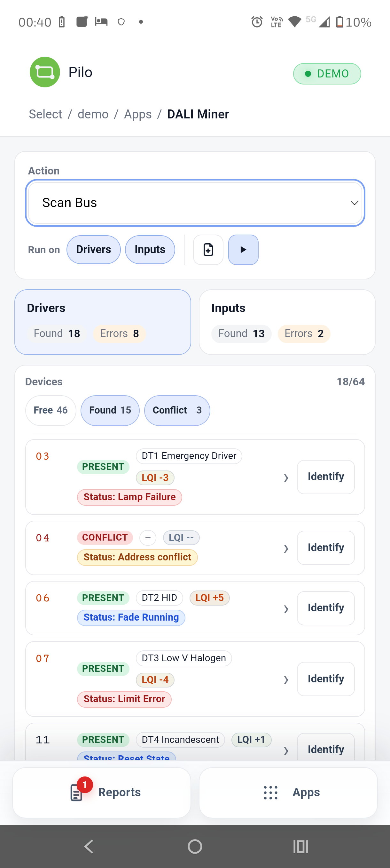Identify device 07 Low V Halogen
Image resolution: width=390 pixels, height=868 pixels.
(x=326, y=679)
